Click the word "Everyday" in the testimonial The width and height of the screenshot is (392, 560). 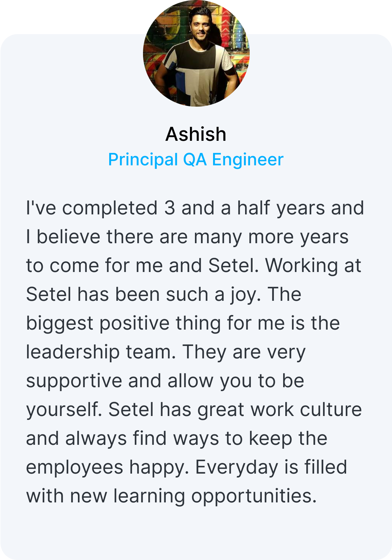click(x=237, y=468)
